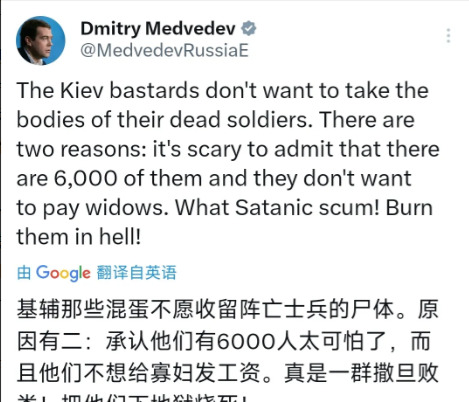Click the Chinese line starting 基辅那些混蛋
The image size is (469, 402).
(x=227, y=309)
